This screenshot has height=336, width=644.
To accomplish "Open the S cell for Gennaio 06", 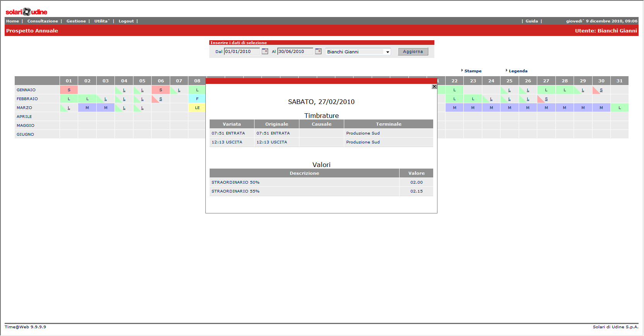I will (x=161, y=90).
